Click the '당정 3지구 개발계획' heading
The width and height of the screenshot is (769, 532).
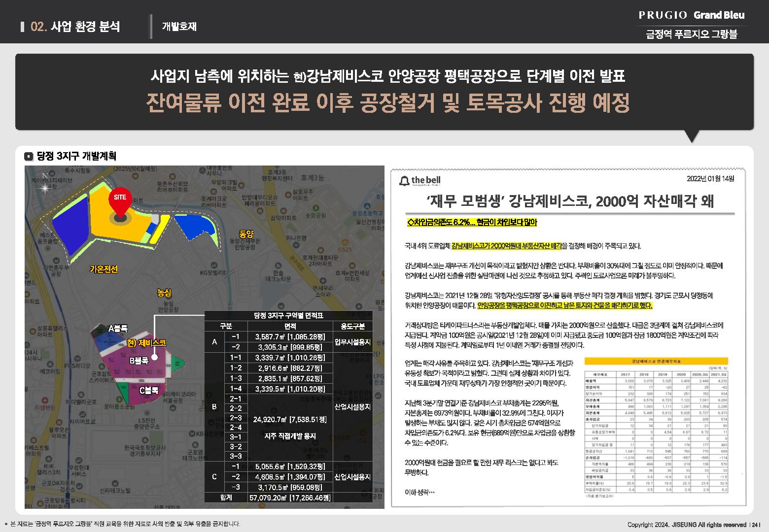pos(76,157)
